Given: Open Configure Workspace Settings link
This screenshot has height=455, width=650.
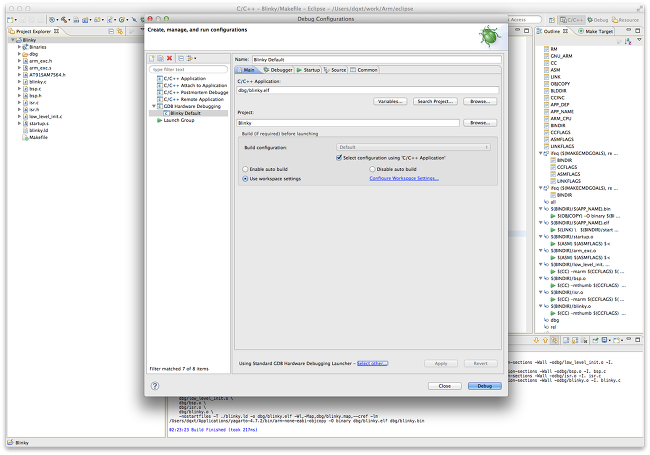Looking at the screenshot, I should click(x=404, y=179).
